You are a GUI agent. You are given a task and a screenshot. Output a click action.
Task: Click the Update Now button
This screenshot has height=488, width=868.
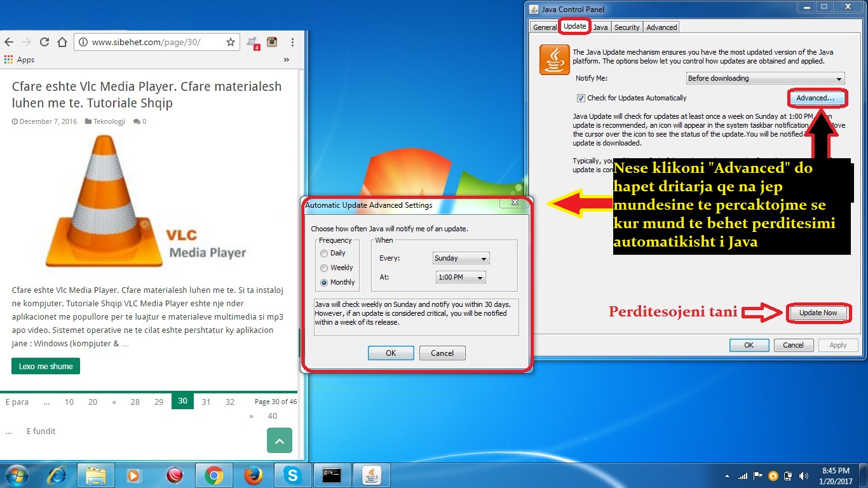click(818, 313)
